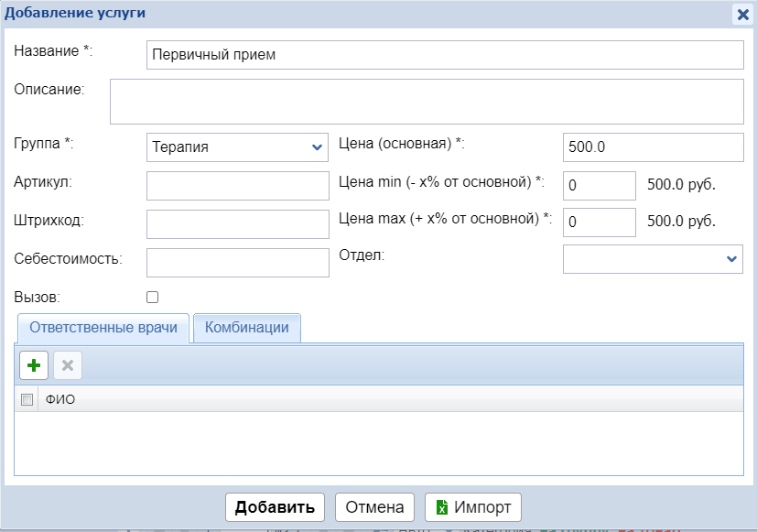Click the green plus add doctor icon
The image size is (757, 532).
pos(34,365)
